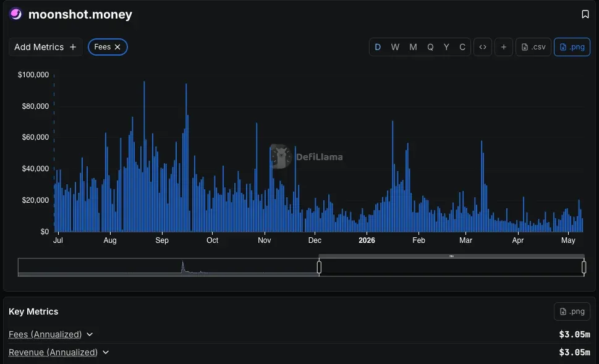Screen dimensions: 599x364
Task: Click the Mar x-axis label
Action: [x=465, y=240]
